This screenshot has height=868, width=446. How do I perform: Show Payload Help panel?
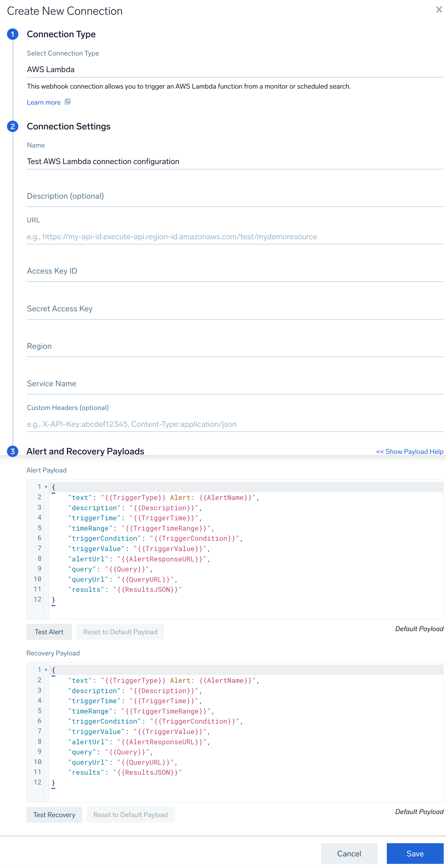coord(409,452)
